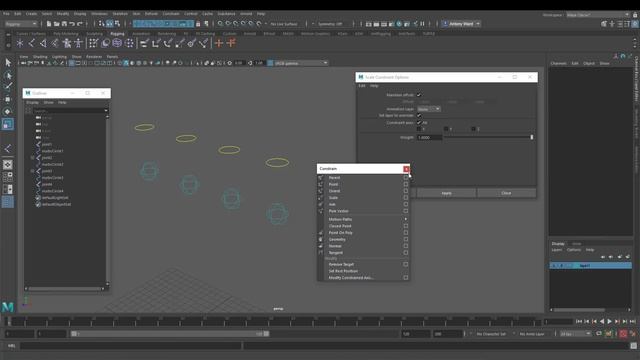The width and height of the screenshot is (640, 360).
Task: Open the Outliner Display menu
Action: 33,102
